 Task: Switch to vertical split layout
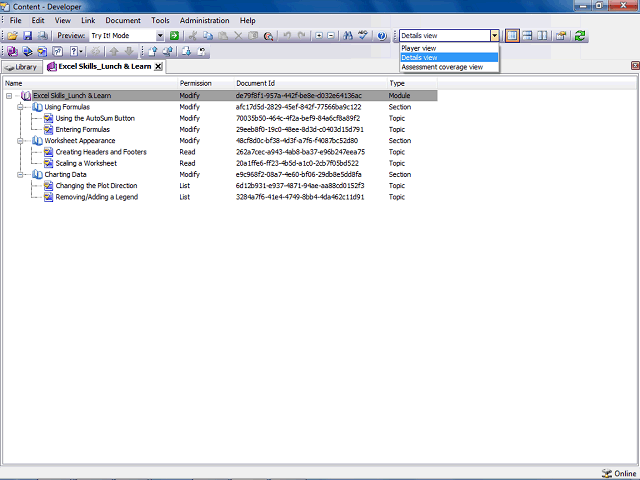[542, 36]
